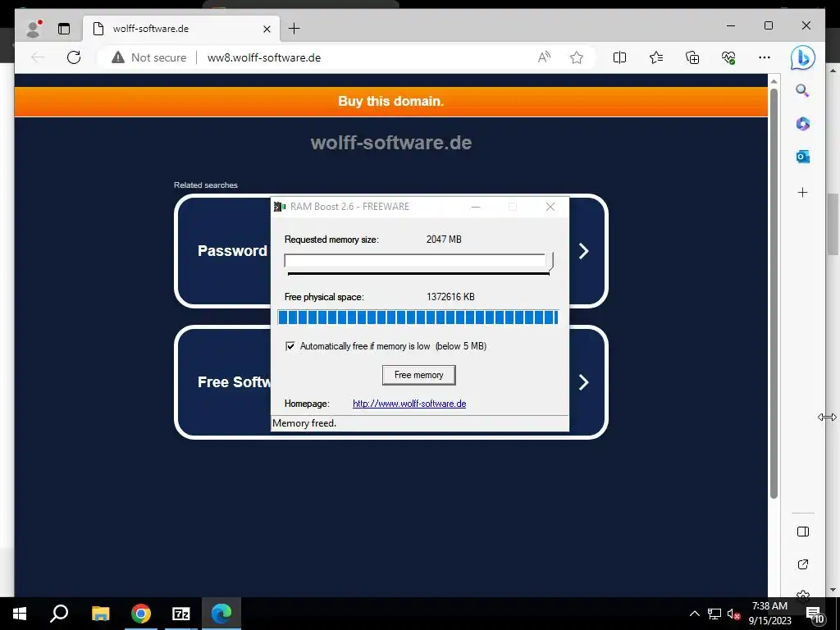Click the chevron arrow on the Free Software card
This screenshot has height=630, width=840.
pos(583,382)
